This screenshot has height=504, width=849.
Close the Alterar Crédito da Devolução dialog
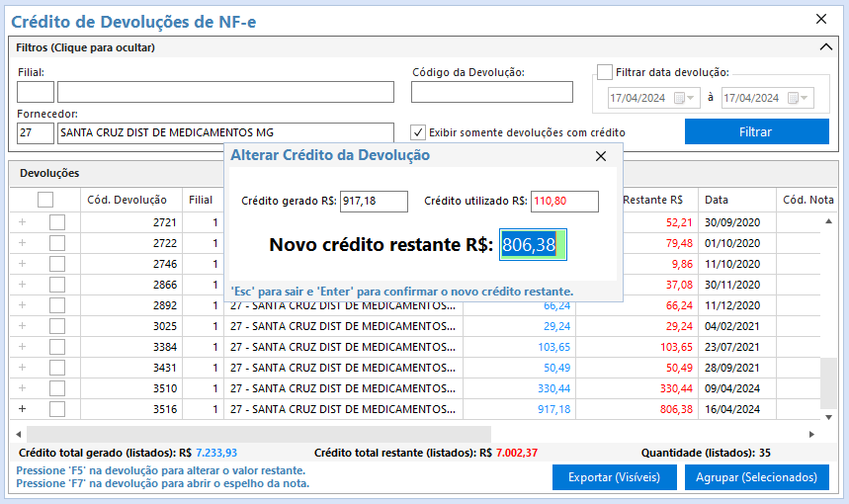click(600, 156)
